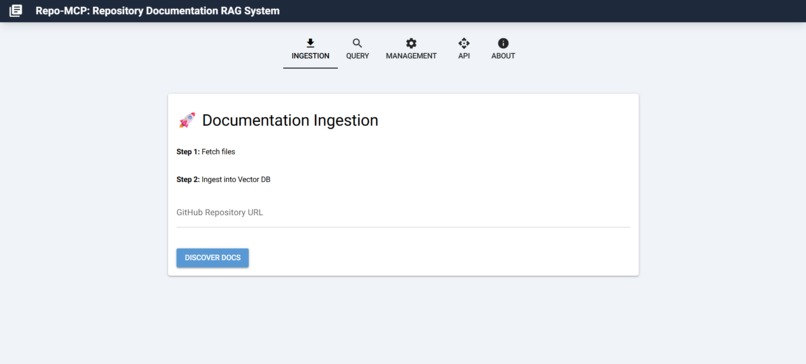This screenshot has width=806, height=364.
Task: Click the Management gear icon
Action: 411,43
